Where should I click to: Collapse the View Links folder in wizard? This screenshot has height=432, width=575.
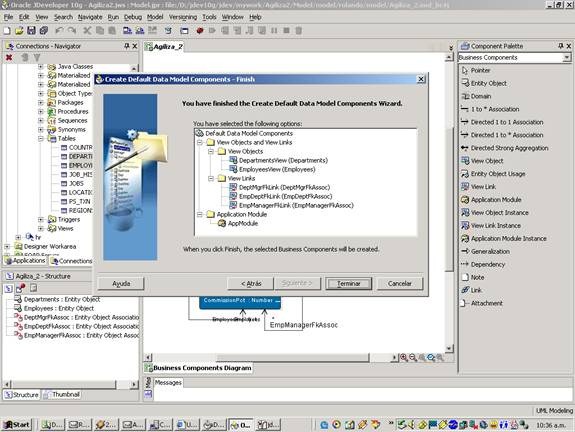point(211,178)
